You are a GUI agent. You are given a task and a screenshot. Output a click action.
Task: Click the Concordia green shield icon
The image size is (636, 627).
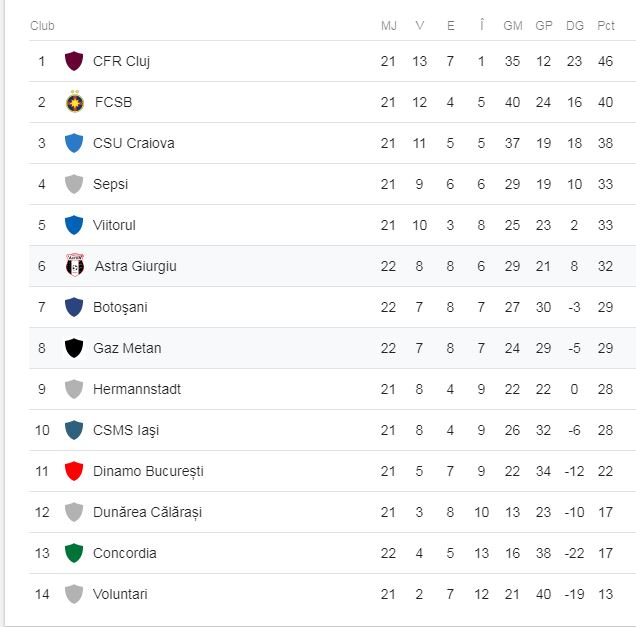[x=73, y=553]
